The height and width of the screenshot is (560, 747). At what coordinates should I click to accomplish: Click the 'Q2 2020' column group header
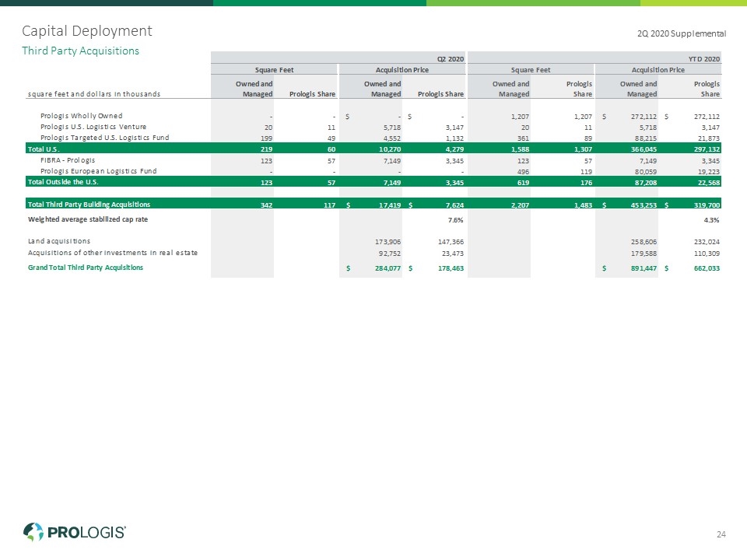(x=451, y=59)
